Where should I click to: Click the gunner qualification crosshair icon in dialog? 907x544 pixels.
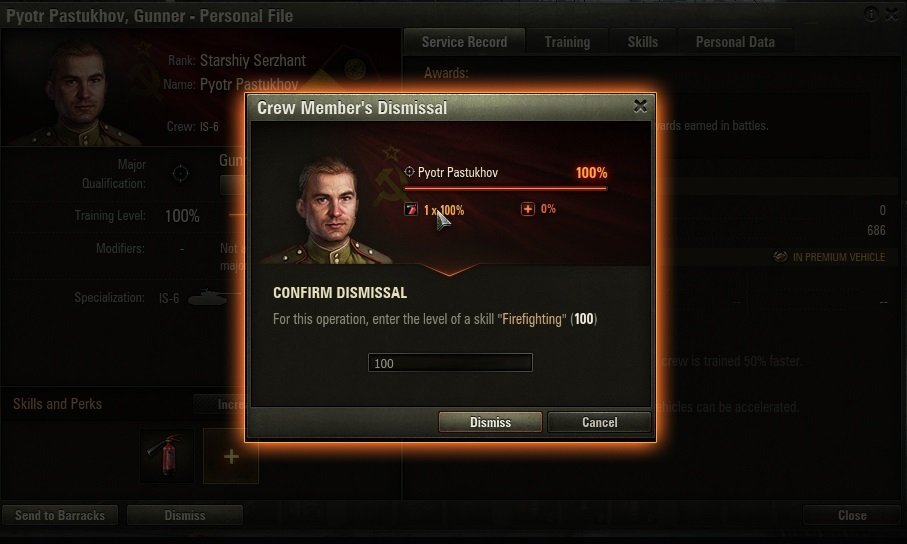[x=409, y=171]
